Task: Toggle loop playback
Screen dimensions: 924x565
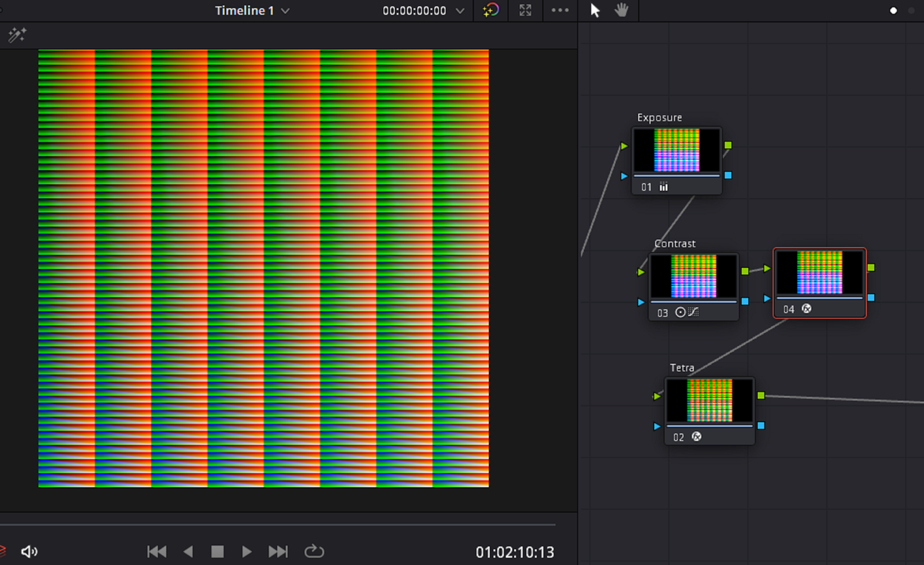Action: (314, 551)
